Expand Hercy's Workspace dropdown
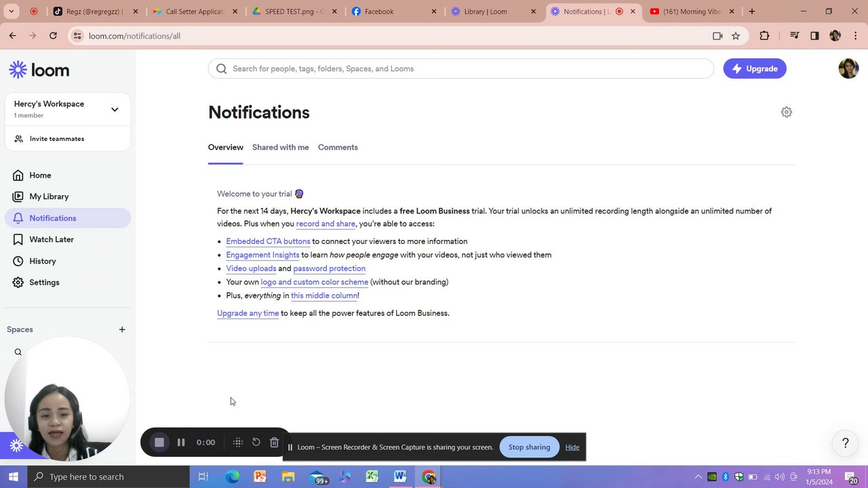The height and width of the screenshot is (488, 868). [x=115, y=109]
